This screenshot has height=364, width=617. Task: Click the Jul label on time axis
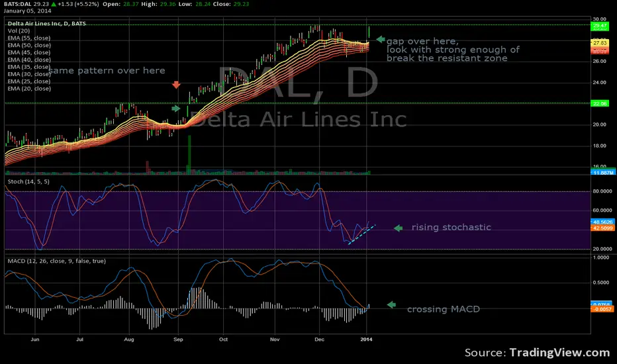(x=80, y=340)
